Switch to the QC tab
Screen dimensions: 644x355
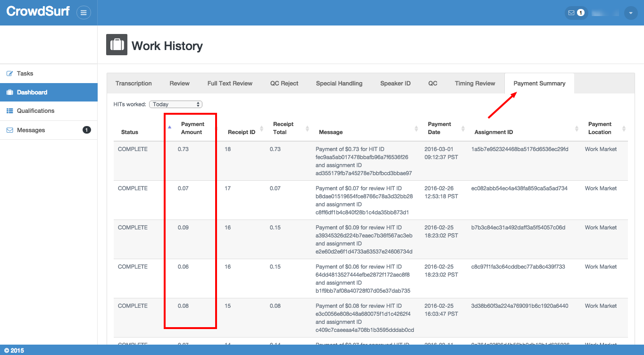tap(433, 84)
